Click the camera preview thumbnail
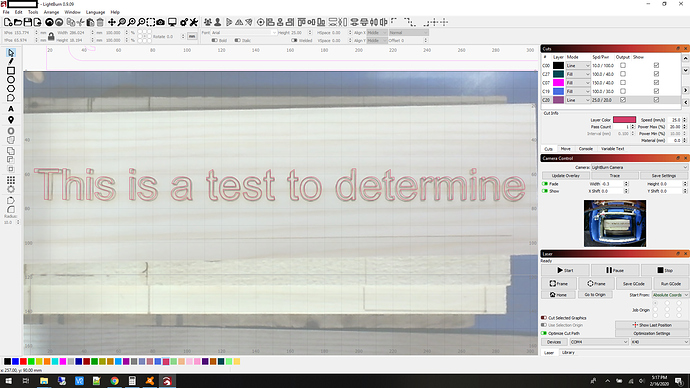690x388 pixels. pos(615,223)
